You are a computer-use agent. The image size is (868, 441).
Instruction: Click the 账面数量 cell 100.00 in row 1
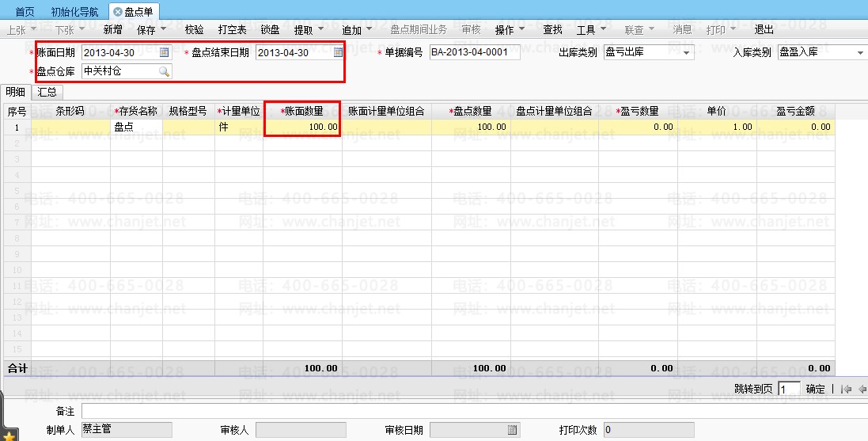click(302, 127)
